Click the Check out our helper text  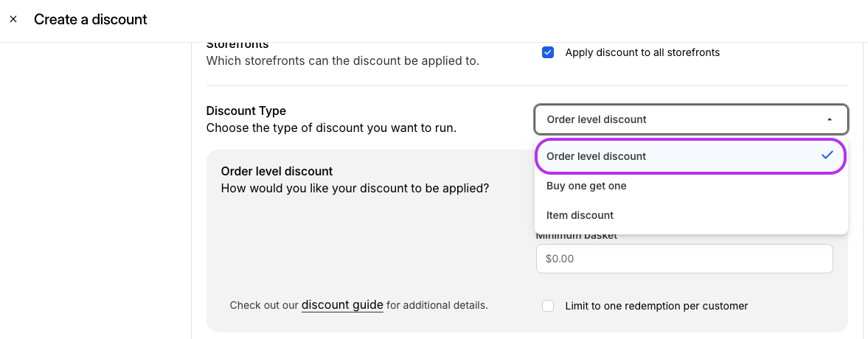[x=264, y=305]
